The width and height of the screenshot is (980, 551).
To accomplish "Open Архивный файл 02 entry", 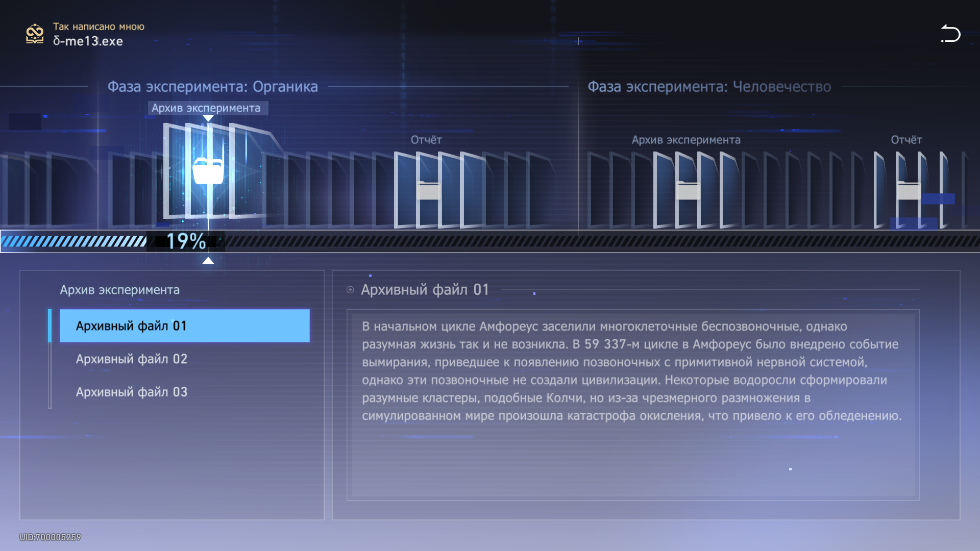I will point(132,359).
